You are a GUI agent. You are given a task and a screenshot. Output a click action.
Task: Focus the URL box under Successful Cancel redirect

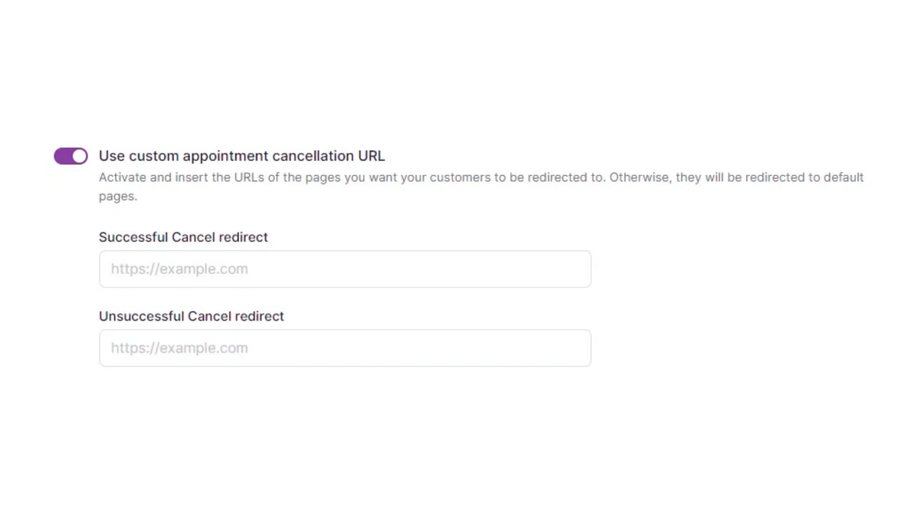coord(345,269)
